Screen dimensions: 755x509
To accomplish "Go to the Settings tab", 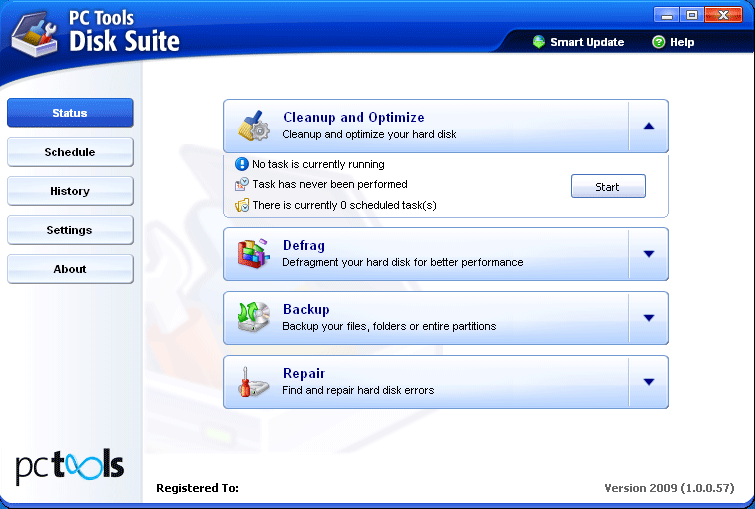I will point(70,230).
